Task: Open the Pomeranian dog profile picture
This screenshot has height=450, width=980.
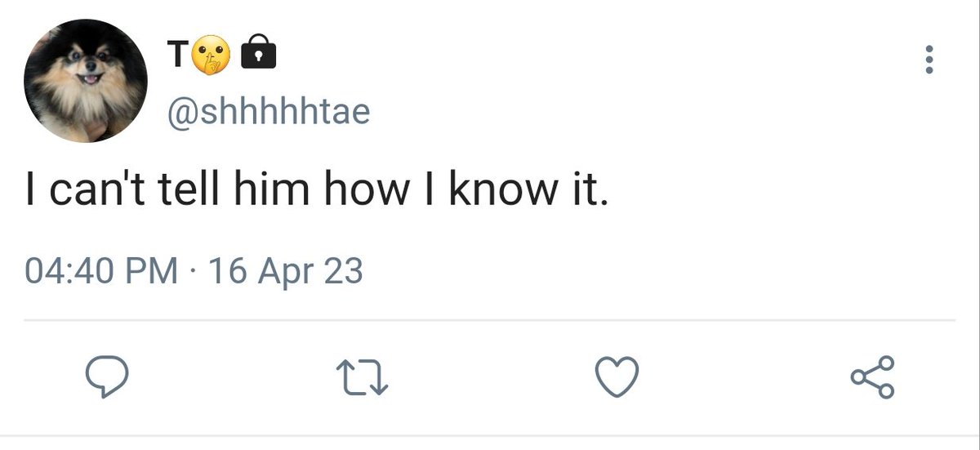Action: 87,82
